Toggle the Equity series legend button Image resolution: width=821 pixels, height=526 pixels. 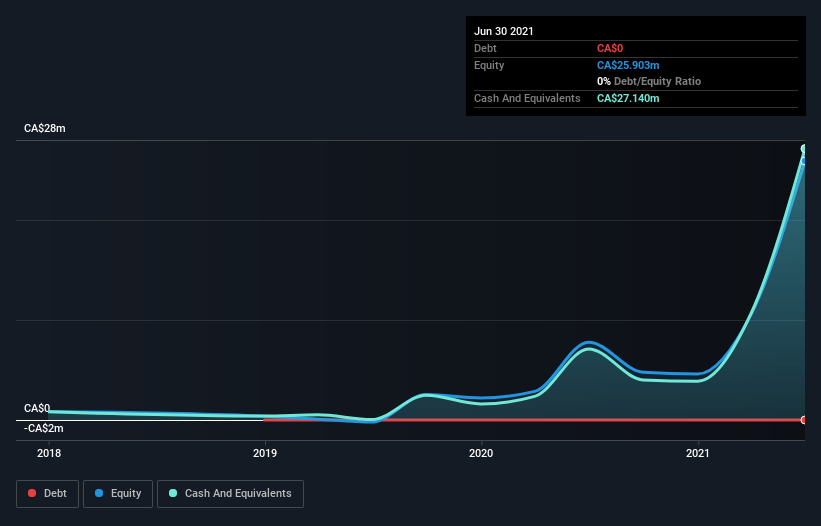coord(118,494)
